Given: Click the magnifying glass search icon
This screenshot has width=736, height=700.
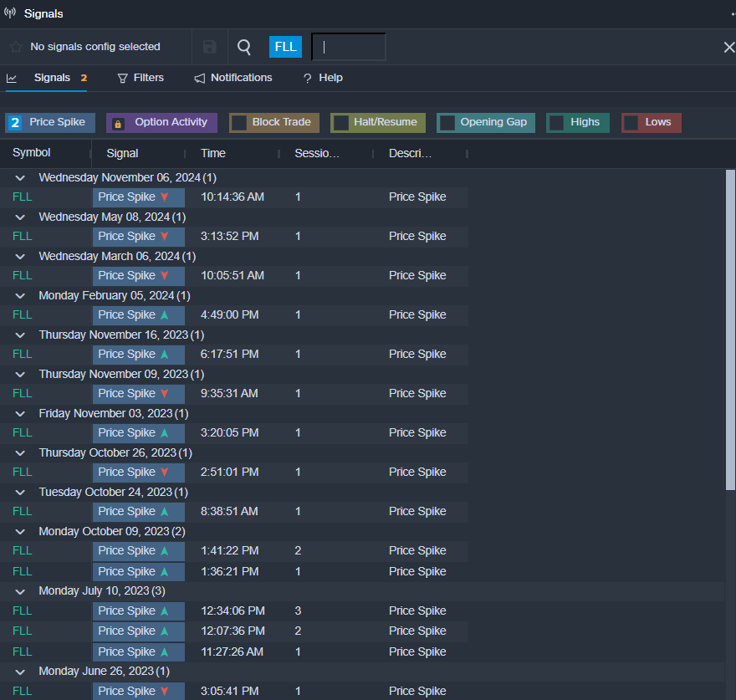Looking at the screenshot, I should (x=244, y=47).
